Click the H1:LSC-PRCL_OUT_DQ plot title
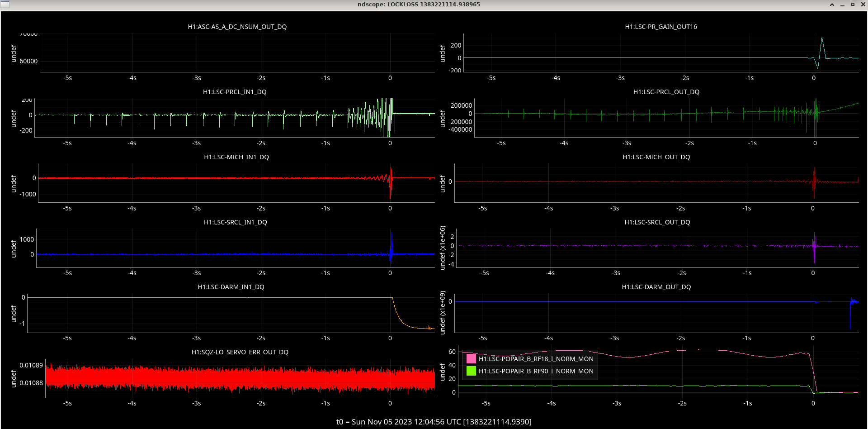 click(666, 92)
